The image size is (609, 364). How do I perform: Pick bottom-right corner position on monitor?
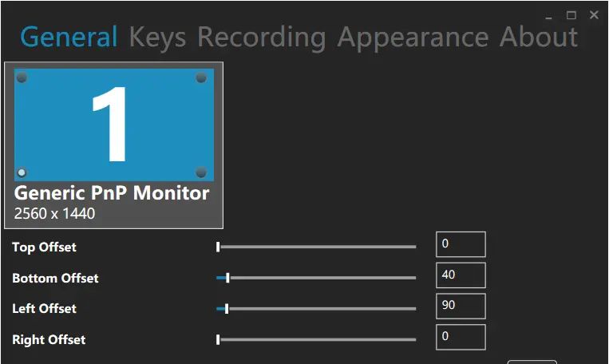tap(201, 172)
